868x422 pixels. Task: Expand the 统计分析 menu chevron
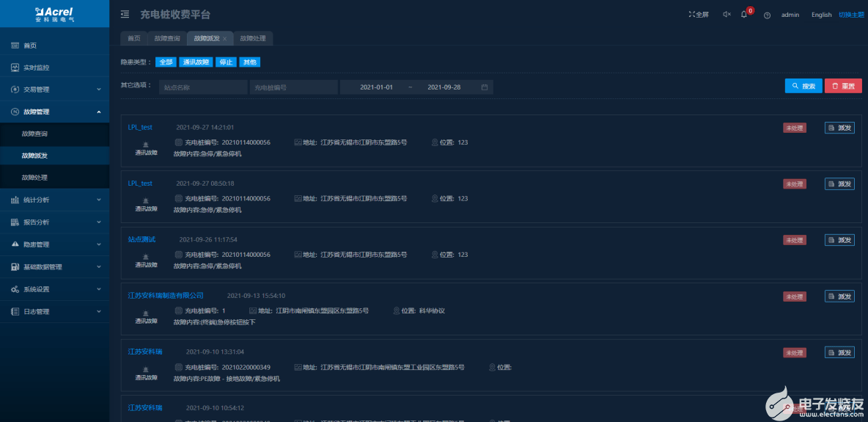pyautogui.click(x=98, y=200)
